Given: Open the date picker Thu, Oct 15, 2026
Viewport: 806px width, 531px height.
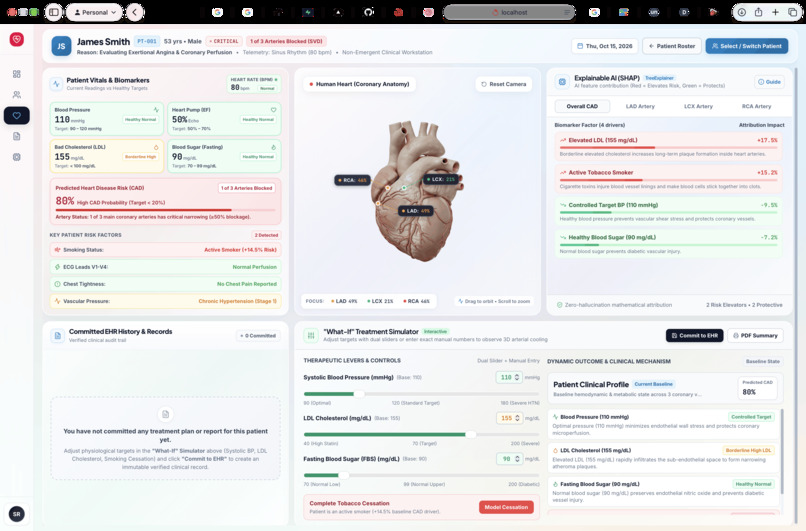Looking at the screenshot, I should click(604, 46).
